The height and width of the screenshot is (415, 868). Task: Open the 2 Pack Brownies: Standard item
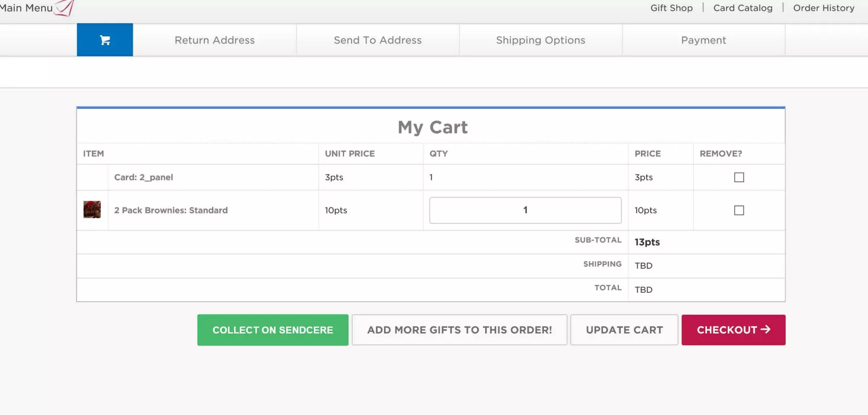171,210
